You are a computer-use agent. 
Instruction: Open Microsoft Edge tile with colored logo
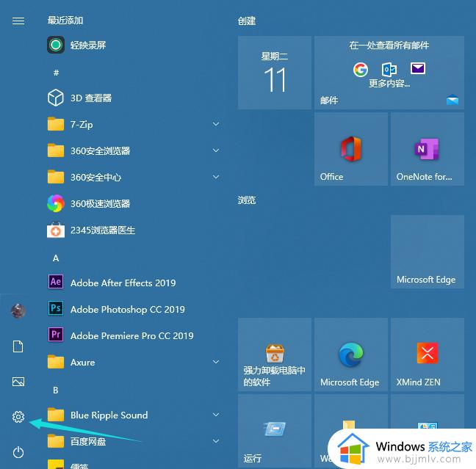(x=351, y=355)
